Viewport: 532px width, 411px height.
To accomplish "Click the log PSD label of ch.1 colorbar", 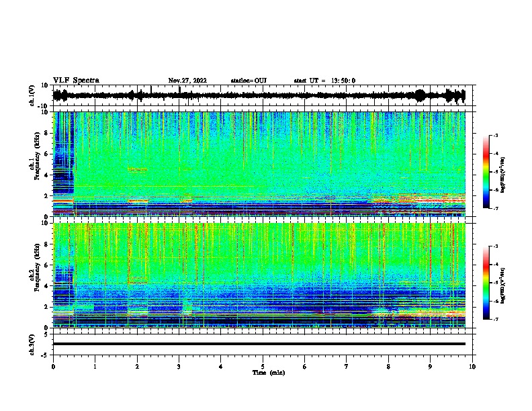I will tap(502, 175).
